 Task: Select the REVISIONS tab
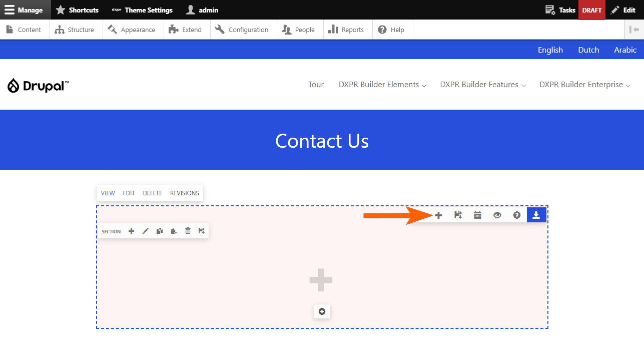click(x=185, y=193)
